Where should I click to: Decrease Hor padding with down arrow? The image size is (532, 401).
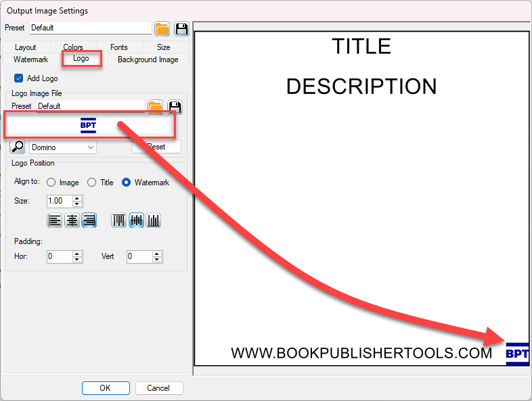[x=77, y=260]
